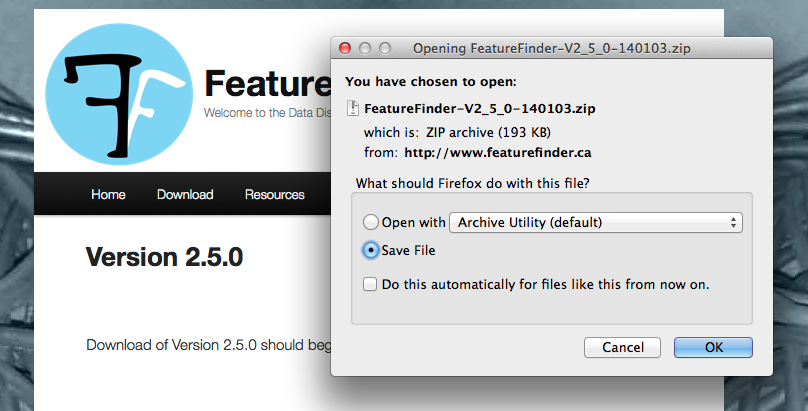Open the Resources menu item
Image resolution: width=808 pixels, height=411 pixels.
point(275,195)
